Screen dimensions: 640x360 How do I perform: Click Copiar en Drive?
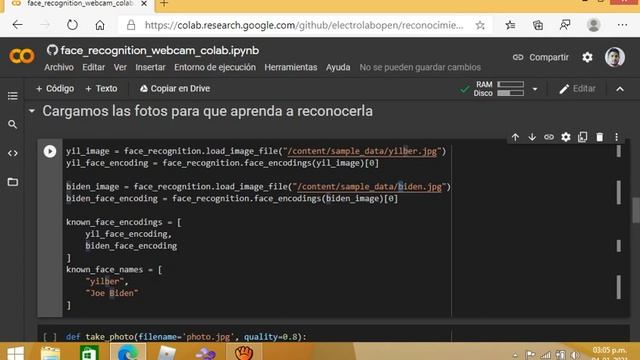175,89
